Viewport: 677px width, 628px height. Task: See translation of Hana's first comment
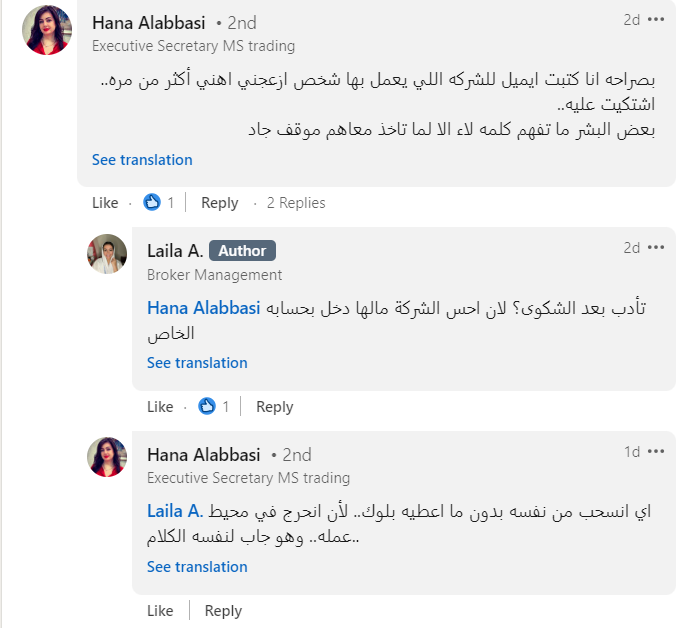142,160
